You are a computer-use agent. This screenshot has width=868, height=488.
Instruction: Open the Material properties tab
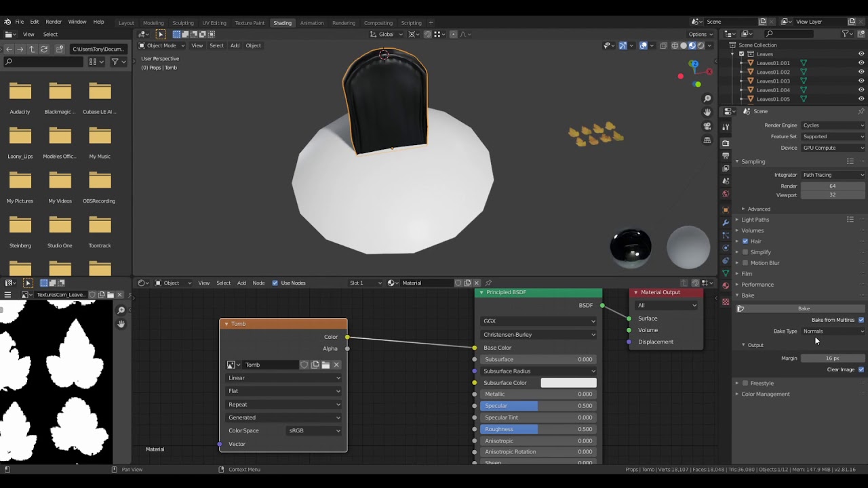[x=726, y=286]
